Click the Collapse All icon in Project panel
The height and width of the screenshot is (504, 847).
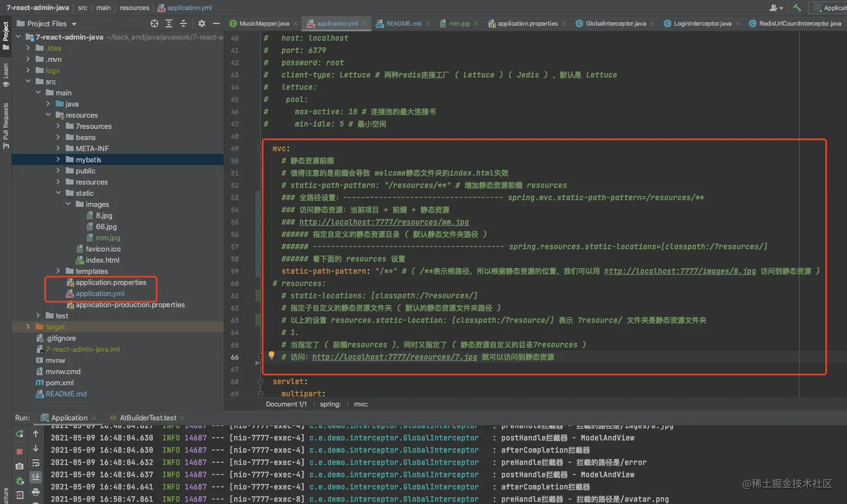click(x=183, y=24)
